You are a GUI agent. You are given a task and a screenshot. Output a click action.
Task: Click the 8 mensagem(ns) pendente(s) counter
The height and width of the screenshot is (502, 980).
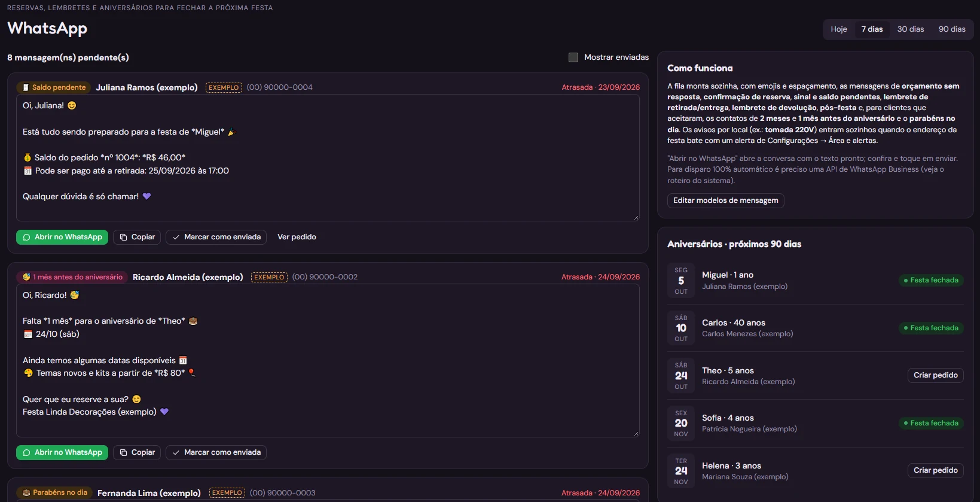tap(68, 57)
